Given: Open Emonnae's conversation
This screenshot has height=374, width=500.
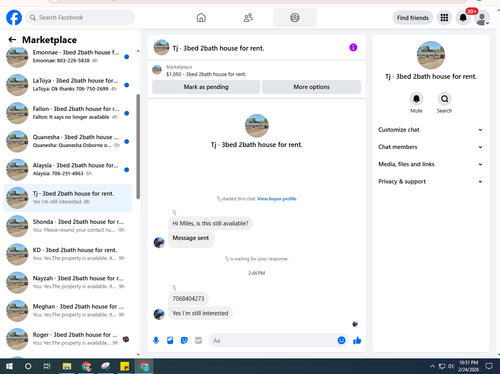Looking at the screenshot, I should click(68, 57).
